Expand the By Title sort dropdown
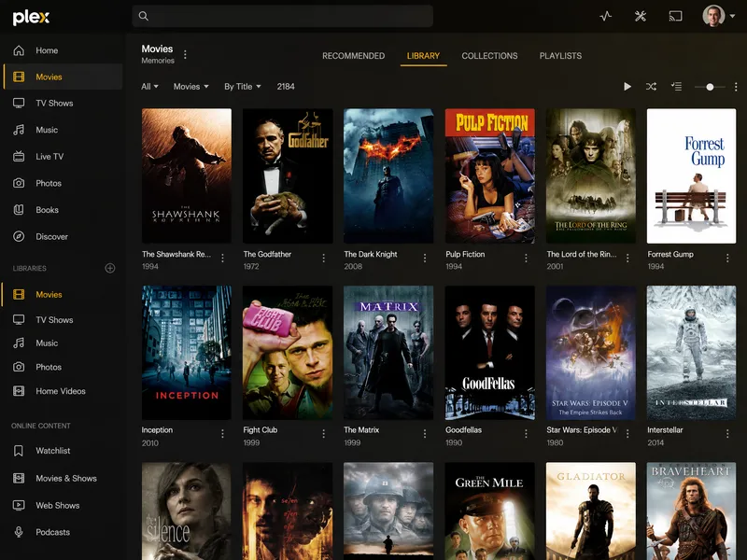Screen dimensions: 747x560 point(243,87)
